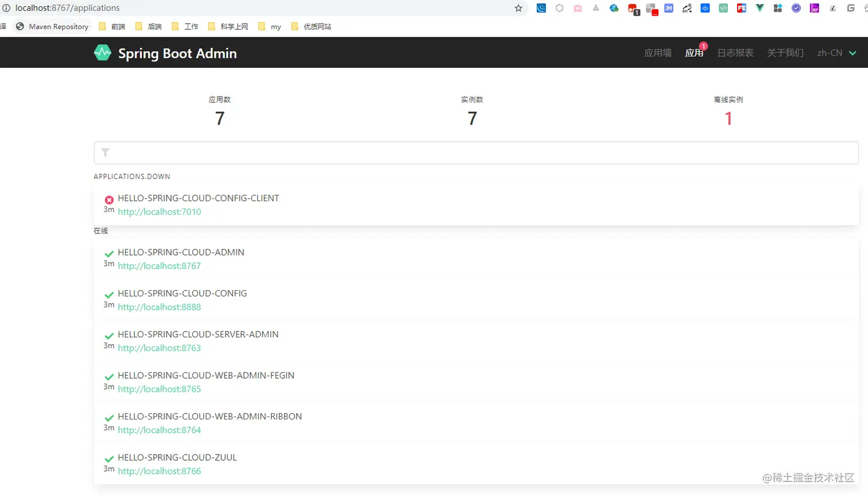Click green check for WEB-ADMIN-FEGIN app
This screenshot has height=497, width=868.
(x=109, y=377)
